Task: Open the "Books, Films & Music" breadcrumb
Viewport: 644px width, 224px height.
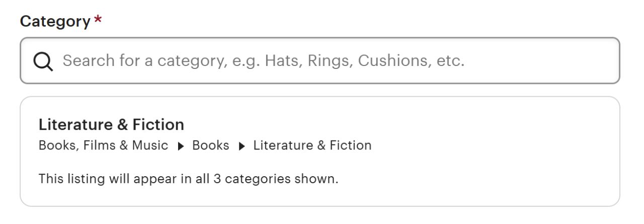Action: (103, 145)
